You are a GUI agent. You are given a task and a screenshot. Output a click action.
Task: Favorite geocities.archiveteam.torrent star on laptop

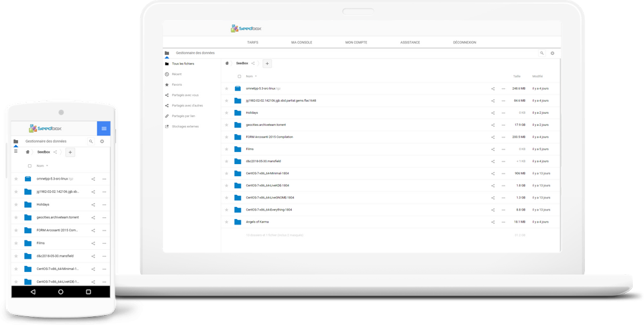coord(226,125)
